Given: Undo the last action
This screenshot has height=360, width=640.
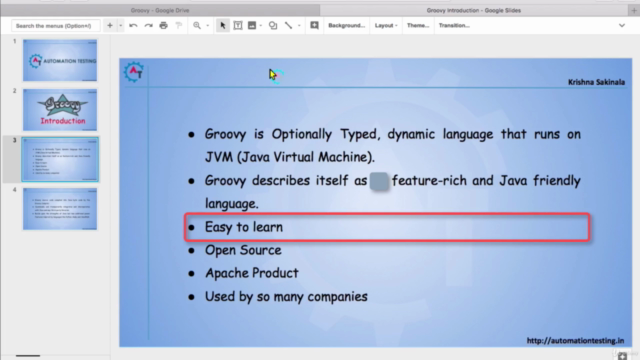Looking at the screenshot, I should 133,25.
